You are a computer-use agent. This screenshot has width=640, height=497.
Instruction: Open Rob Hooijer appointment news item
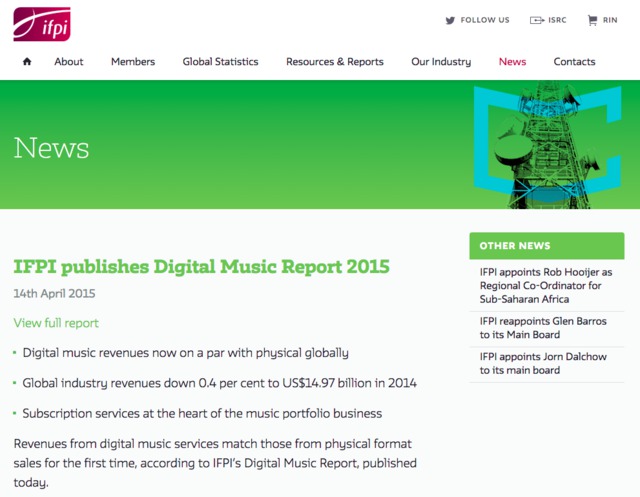click(546, 285)
